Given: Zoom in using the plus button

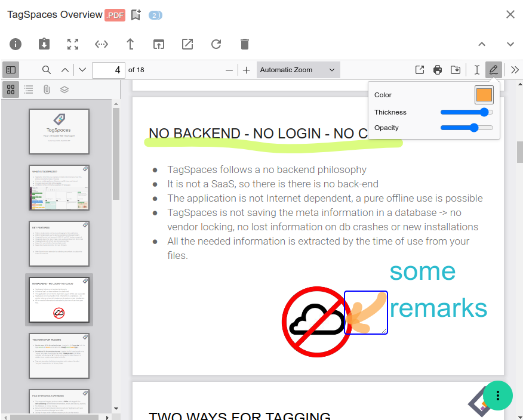Looking at the screenshot, I should pos(247,70).
